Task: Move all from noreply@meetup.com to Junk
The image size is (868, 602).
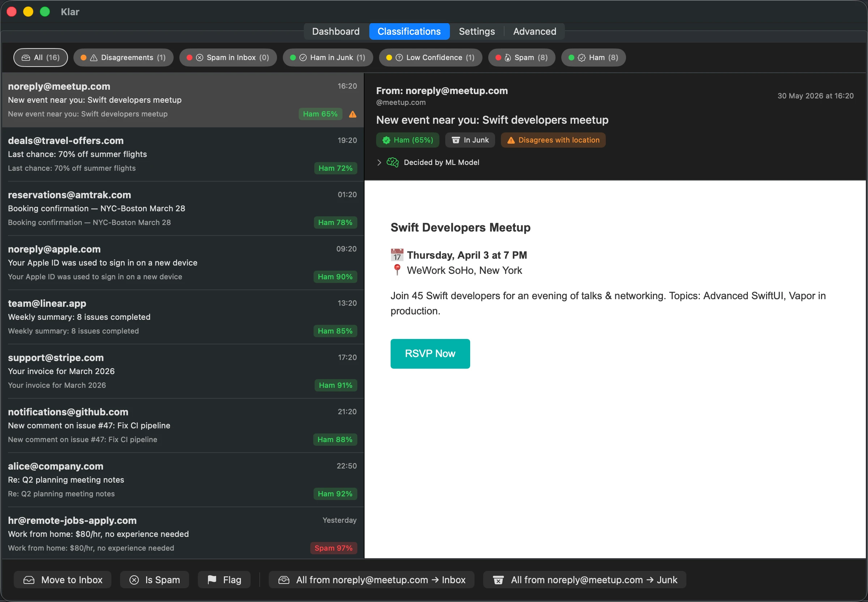Action: click(585, 580)
